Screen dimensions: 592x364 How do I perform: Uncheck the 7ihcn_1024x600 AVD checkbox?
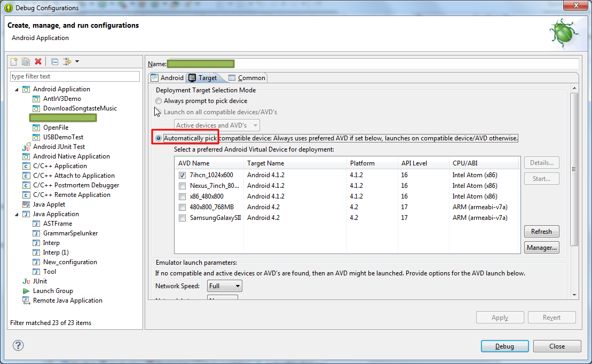[x=183, y=175]
